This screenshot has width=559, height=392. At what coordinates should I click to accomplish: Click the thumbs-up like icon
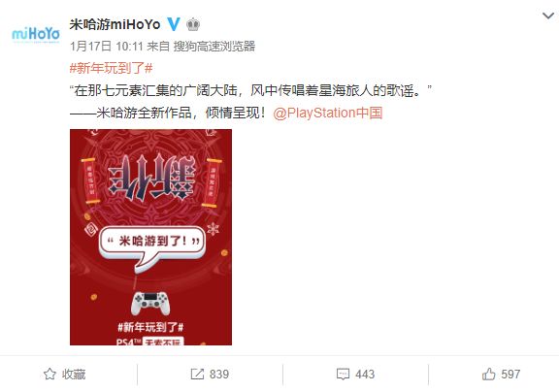pyautogui.click(x=489, y=374)
